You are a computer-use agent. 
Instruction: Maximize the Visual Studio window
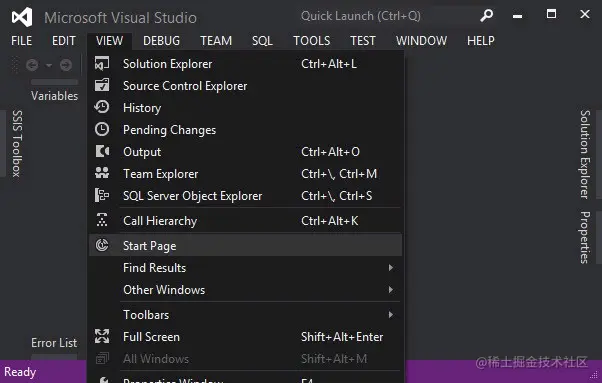pyautogui.click(x=551, y=15)
